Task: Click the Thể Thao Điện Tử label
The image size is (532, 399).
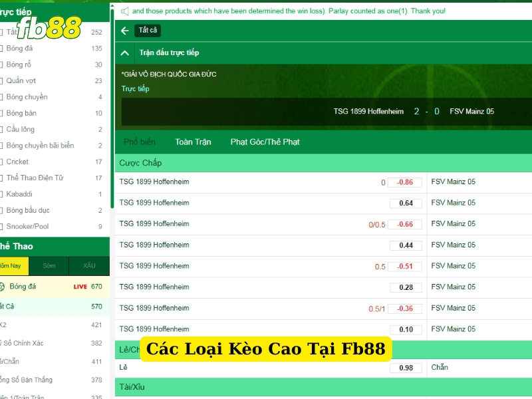Action: (x=35, y=178)
